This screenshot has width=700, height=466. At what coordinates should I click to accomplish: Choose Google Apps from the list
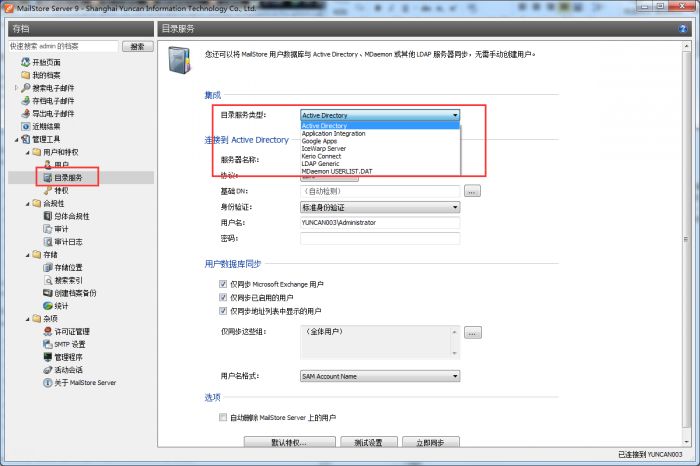pos(380,141)
